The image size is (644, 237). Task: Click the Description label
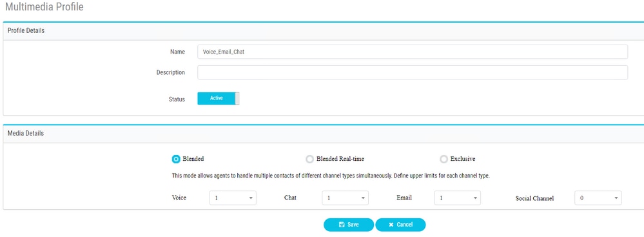[x=170, y=72]
